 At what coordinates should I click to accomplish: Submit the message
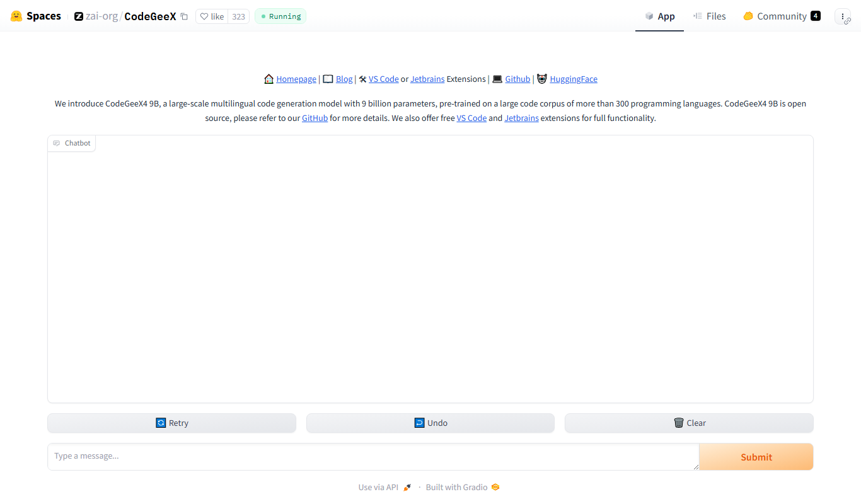click(x=756, y=457)
